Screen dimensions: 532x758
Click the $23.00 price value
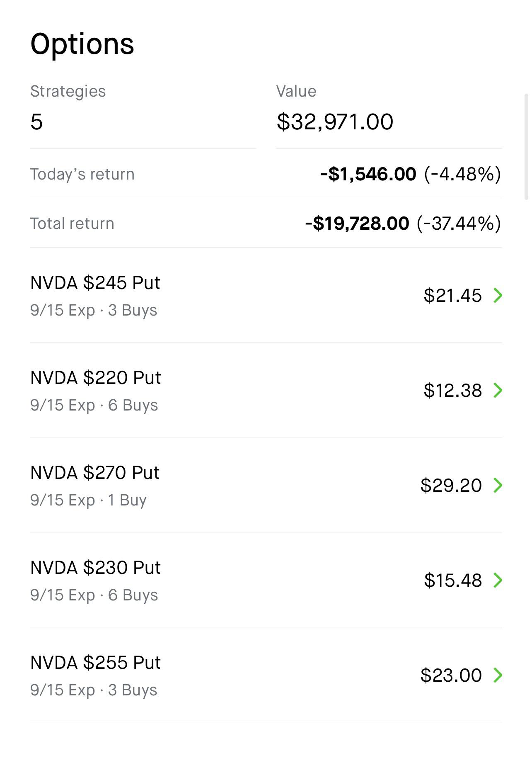coord(451,675)
